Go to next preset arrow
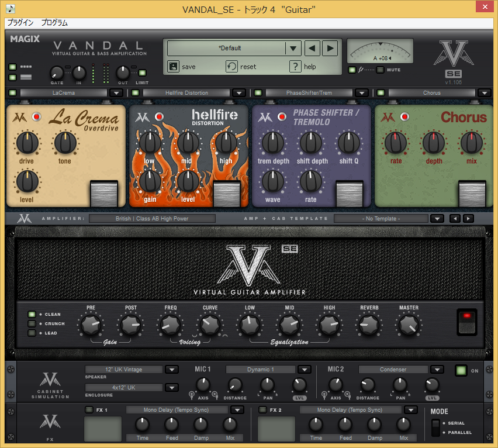Screen dimensions: 498x448 click(x=330, y=49)
